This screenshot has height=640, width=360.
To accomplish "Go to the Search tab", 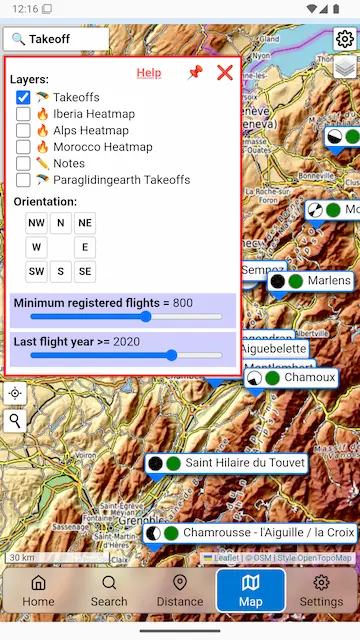I will point(109,591).
